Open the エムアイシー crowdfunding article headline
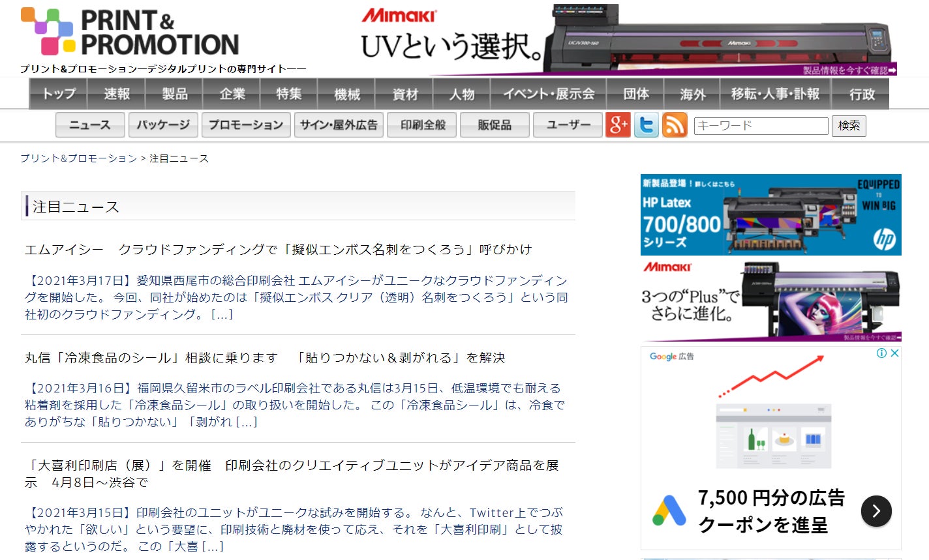 coord(278,250)
